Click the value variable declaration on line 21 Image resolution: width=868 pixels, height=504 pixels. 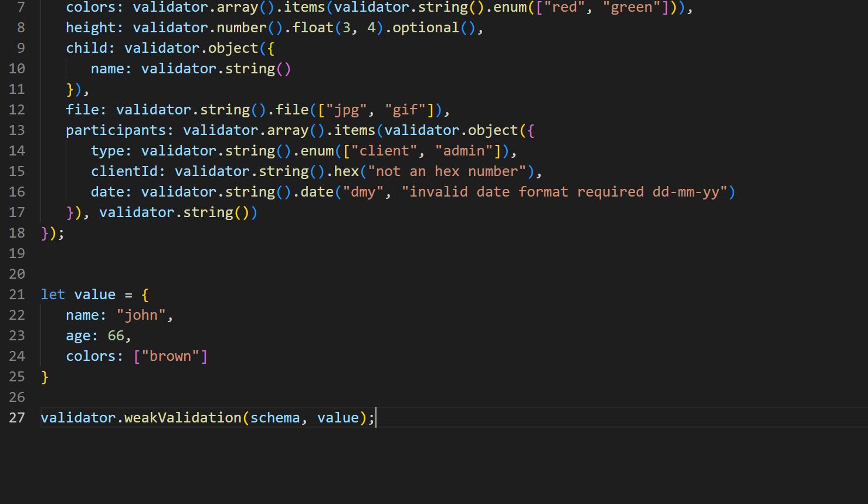(x=95, y=295)
